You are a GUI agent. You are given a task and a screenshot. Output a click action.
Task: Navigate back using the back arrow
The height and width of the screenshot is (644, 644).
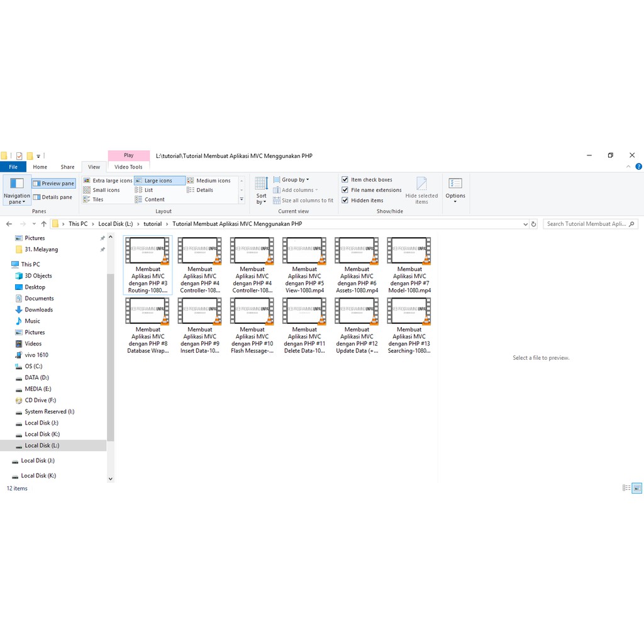8,223
